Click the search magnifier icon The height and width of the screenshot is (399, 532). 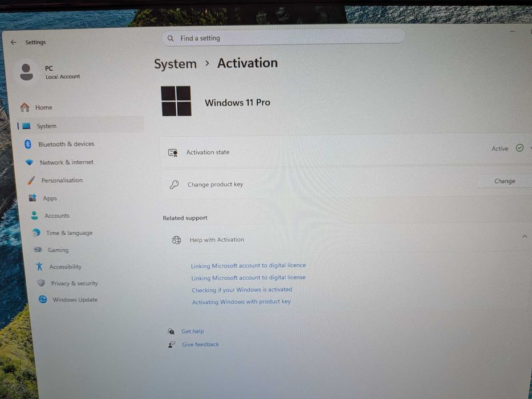click(x=170, y=38)
